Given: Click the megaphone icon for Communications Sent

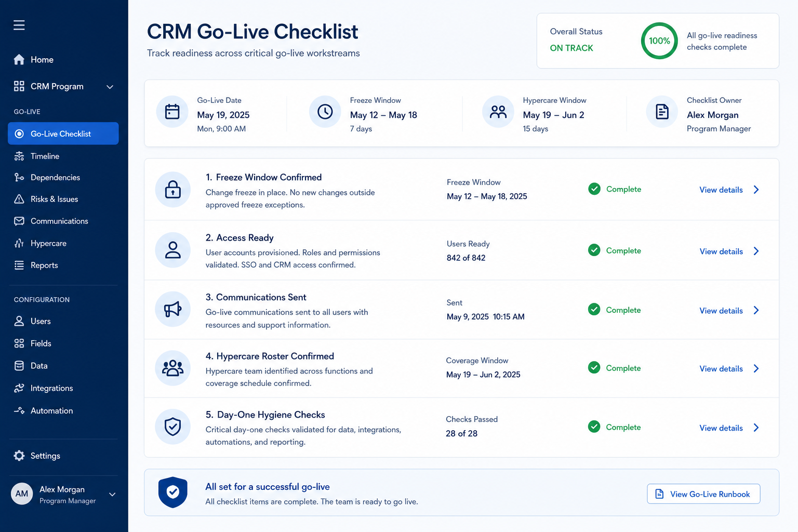Looking at the screenshot, I should [x=173, y=309].
